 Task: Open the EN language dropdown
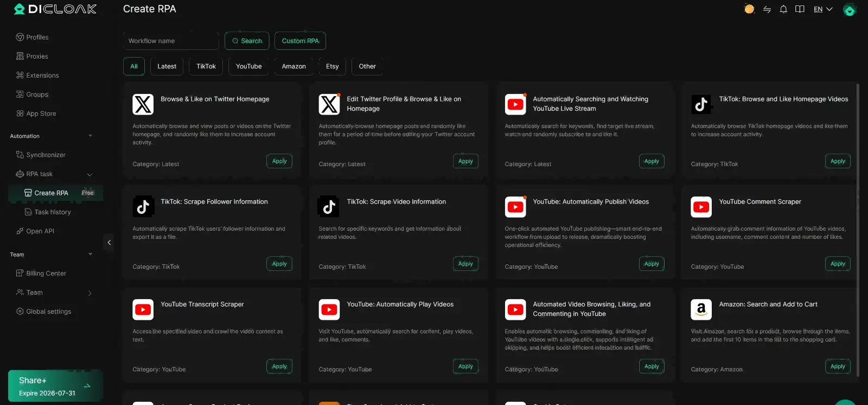tap(823, 9)
